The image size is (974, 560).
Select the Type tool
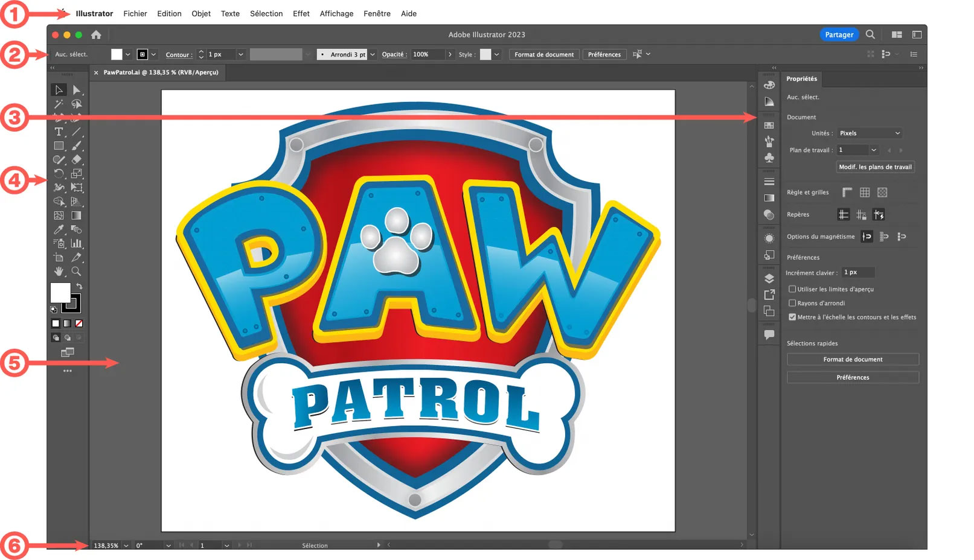[59, 132]
